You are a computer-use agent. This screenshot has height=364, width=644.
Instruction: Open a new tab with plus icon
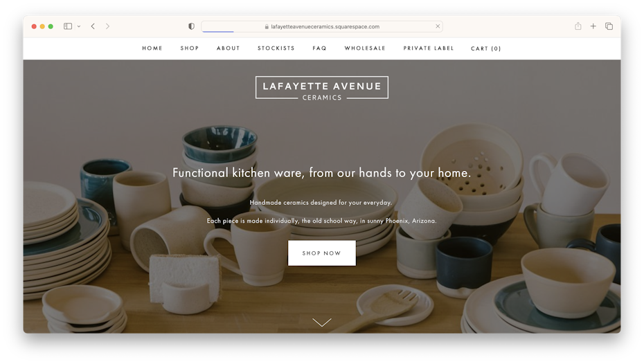pos(593,26)
